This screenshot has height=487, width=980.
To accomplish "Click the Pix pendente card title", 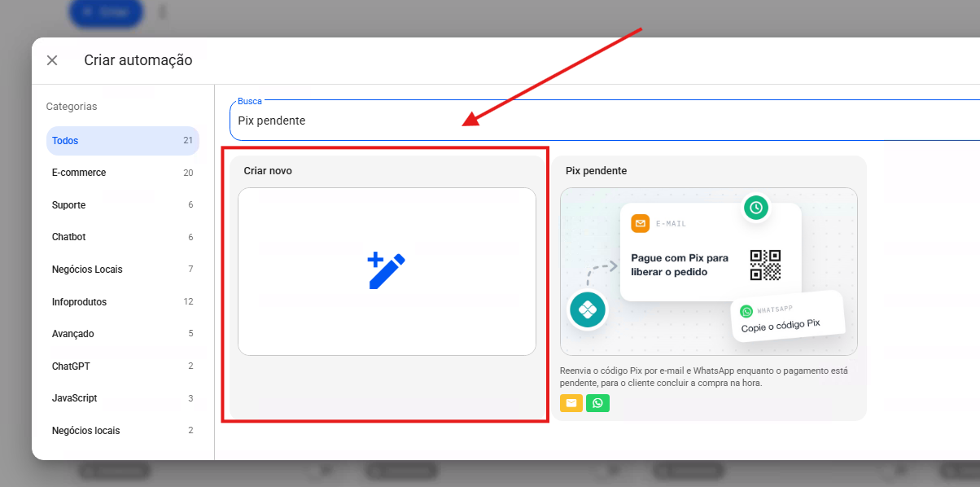I will pos(597,171).
